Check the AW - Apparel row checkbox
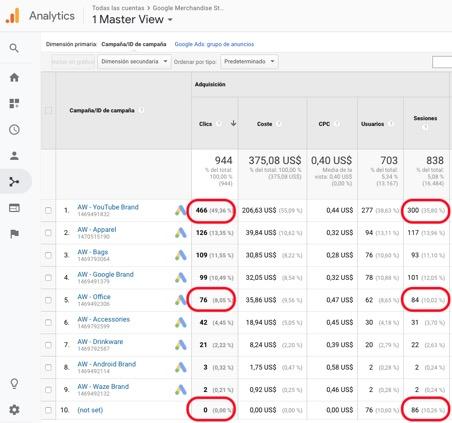Viewport: 452px width, 423px height. (x=48, y=233)
